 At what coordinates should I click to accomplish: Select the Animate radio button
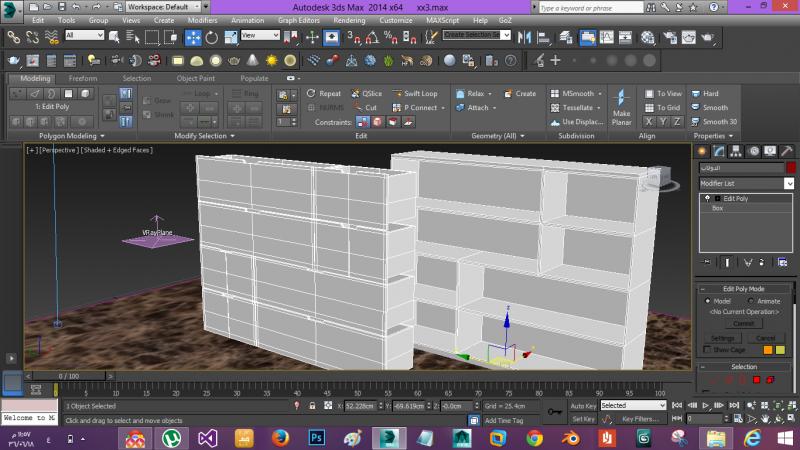(x=750, y=300)
